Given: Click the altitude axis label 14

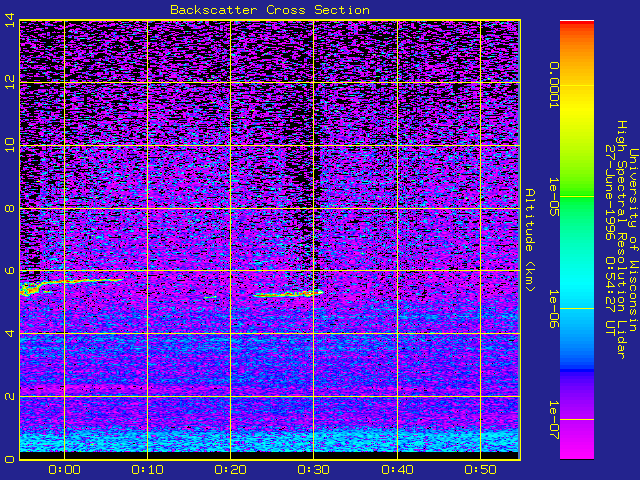Looking at the screenshot, I should (x=10, y=20).
